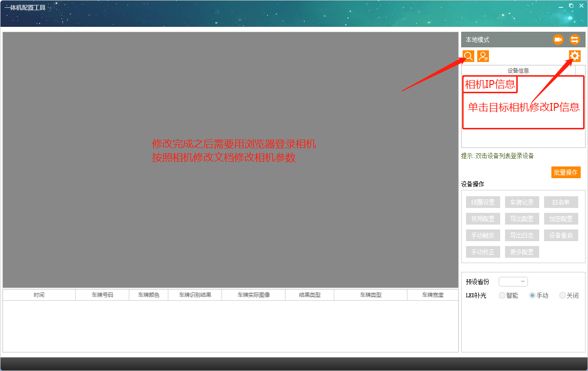Select 手动 LED fill light mode

coord(539,295)
